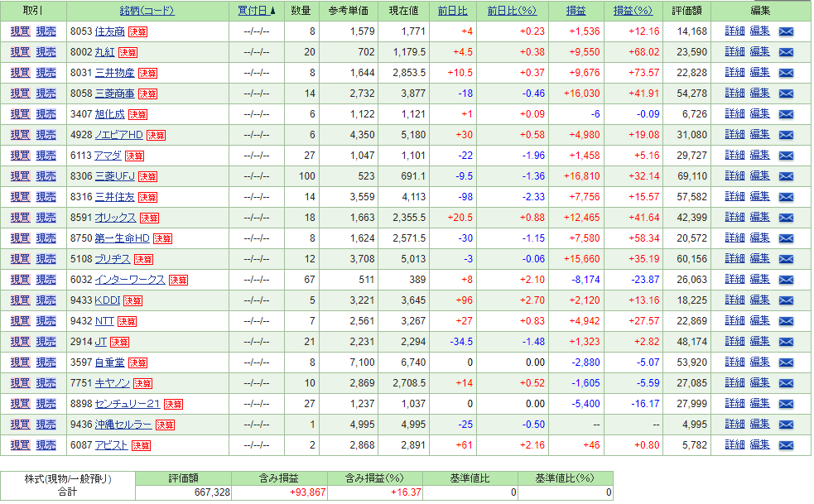Open the KDDI stock link

pyautogui.click(x=108, y=300)
